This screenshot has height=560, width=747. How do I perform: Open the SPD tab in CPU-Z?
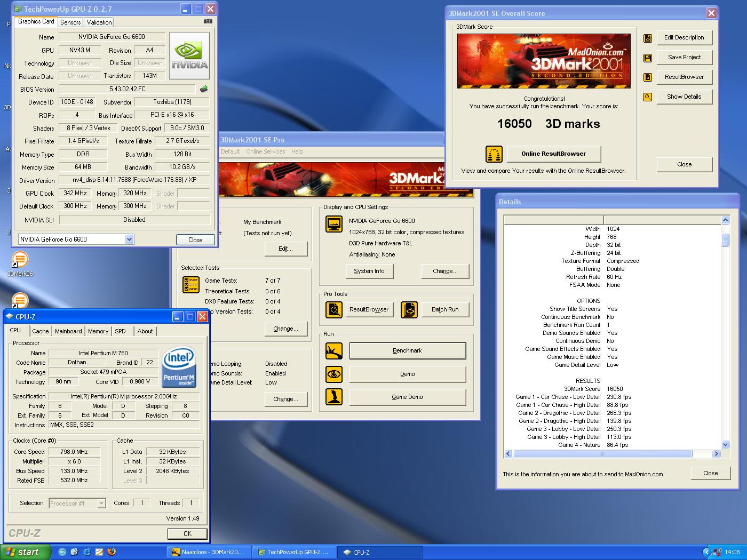(121, 331)
